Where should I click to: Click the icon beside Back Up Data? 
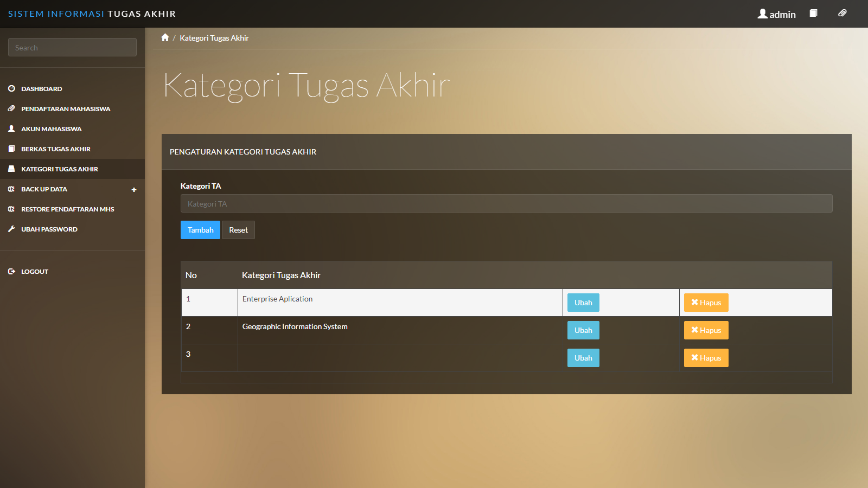click(x=11, y=189)
